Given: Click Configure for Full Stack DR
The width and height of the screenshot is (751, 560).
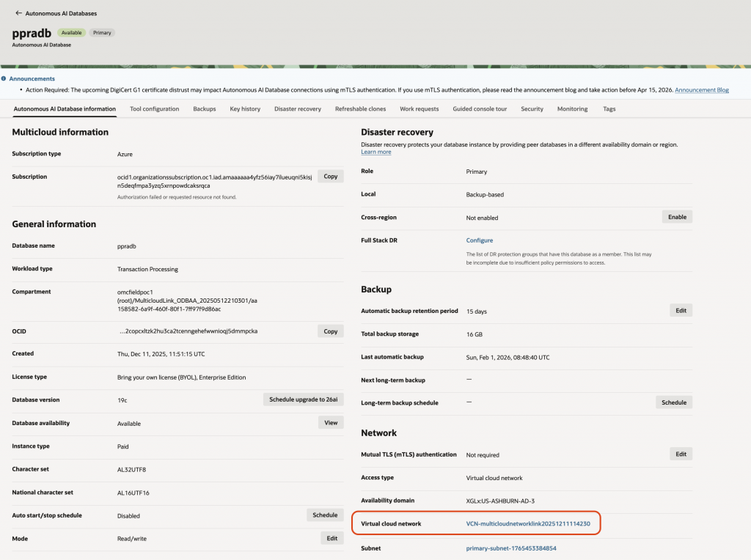Looking at the screenshot, I should coord(480,240).
